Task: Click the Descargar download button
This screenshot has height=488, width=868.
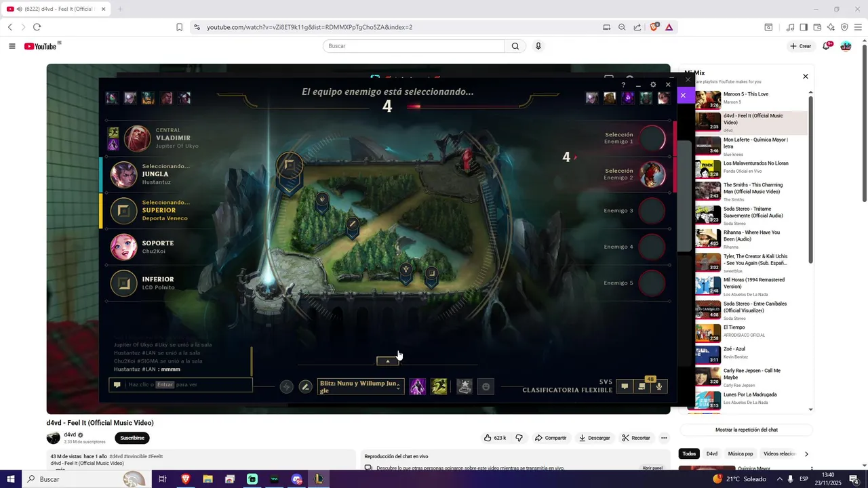Action: [x=594, y=438]
